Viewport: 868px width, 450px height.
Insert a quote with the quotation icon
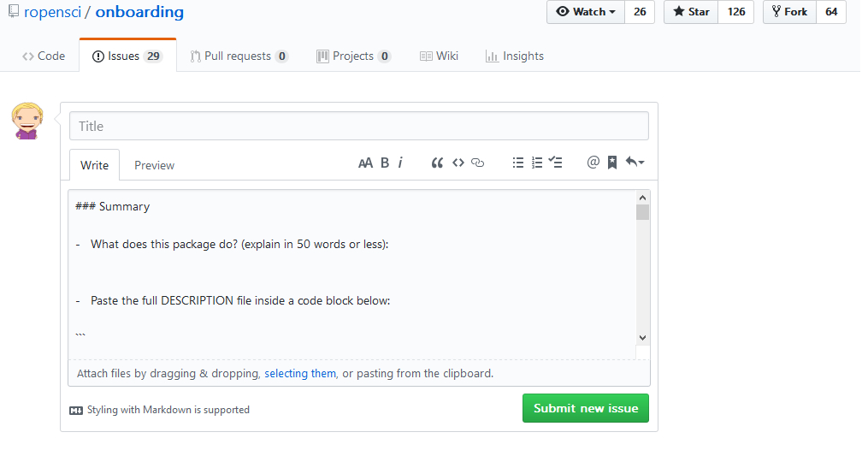tap(437, 163)
